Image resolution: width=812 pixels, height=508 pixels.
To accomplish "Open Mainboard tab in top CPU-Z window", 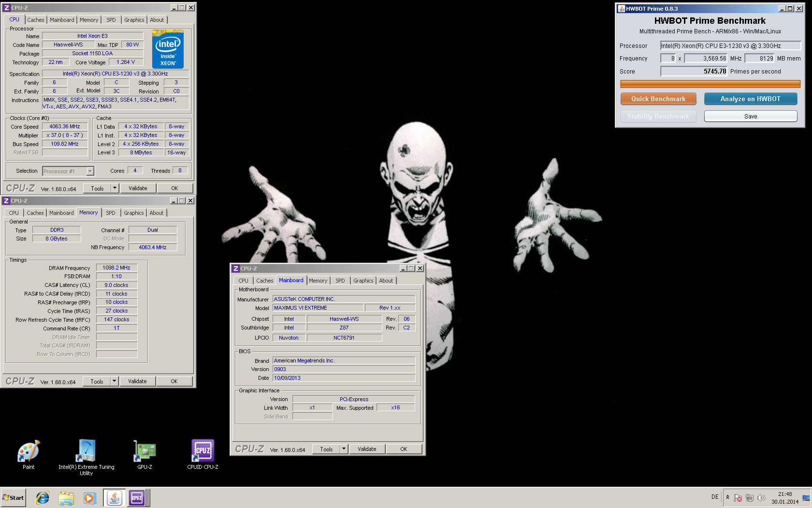I will point(62,20).
